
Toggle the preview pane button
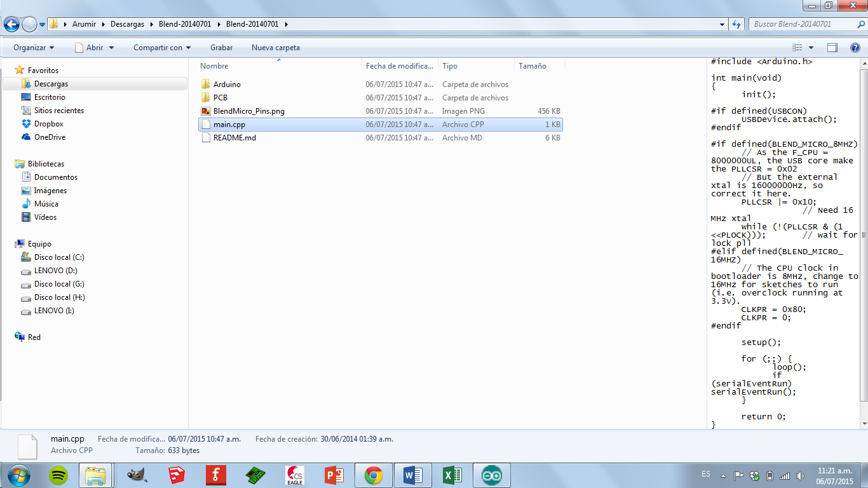coord(832,48)
